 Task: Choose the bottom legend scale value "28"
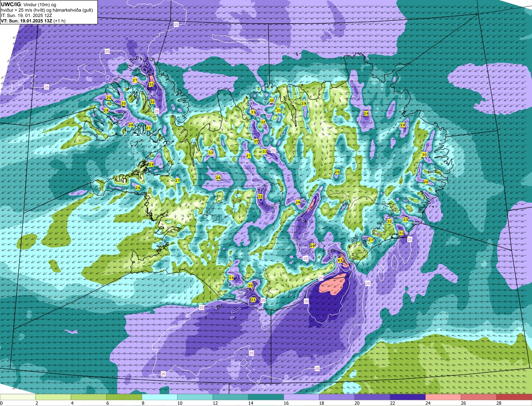[x=498, y=403]
